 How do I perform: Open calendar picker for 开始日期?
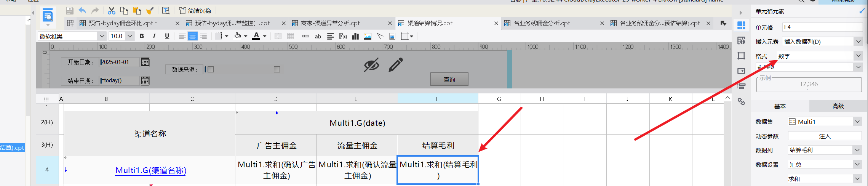pyautogui.click(x=145, y=62)
